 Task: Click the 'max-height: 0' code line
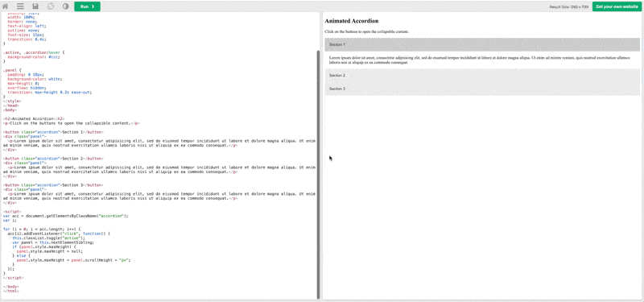coord(24,84)
